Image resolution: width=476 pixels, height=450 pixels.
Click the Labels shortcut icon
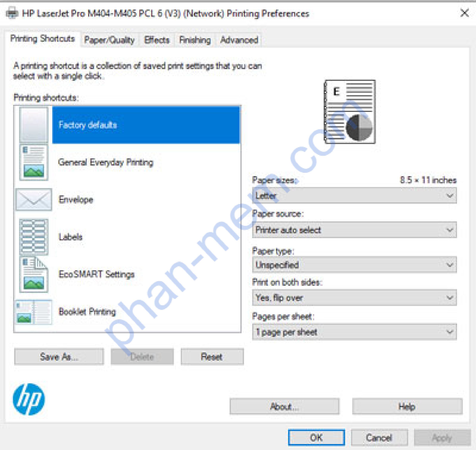(34, 237)
